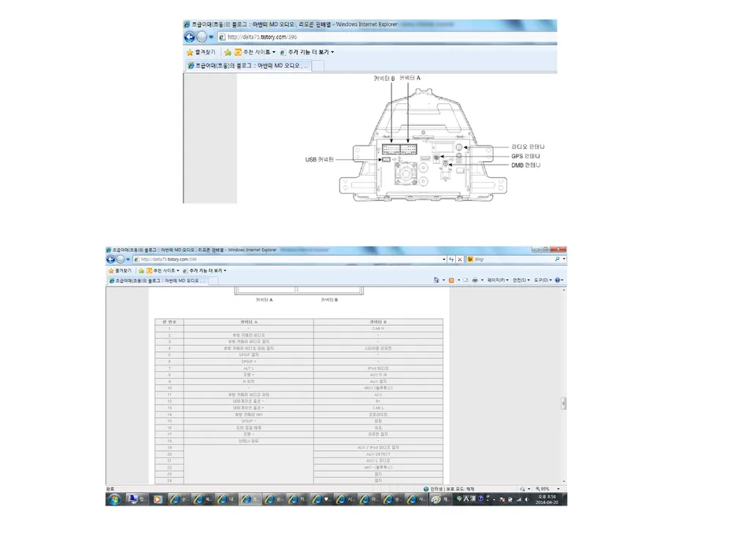Open the zoom level dropdown arrow
The height and width of the screenshot is (548, 756).
tap(558, 489)
